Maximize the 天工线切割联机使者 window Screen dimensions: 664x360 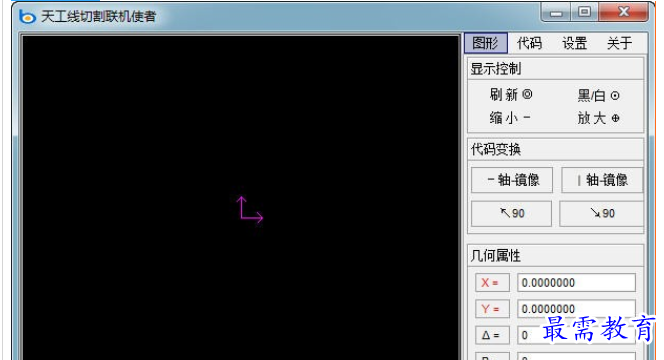click(585, 12)
